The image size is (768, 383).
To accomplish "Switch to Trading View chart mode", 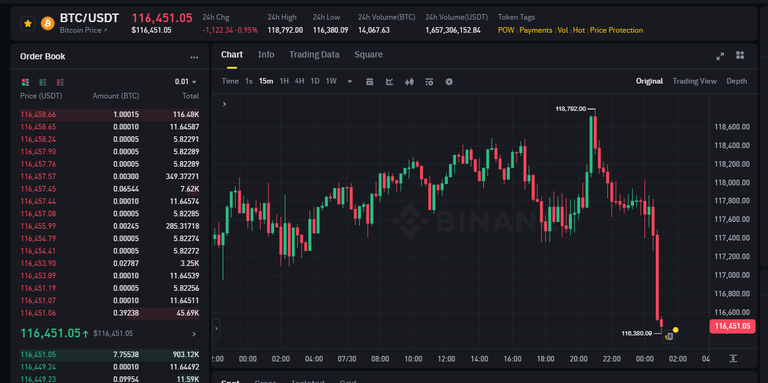I will [694, 81].
